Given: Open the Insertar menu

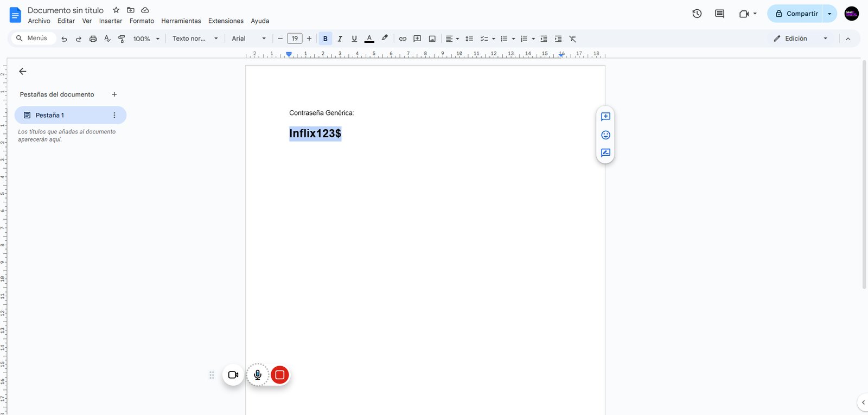Looking at the screenshot, I should 111,21.
